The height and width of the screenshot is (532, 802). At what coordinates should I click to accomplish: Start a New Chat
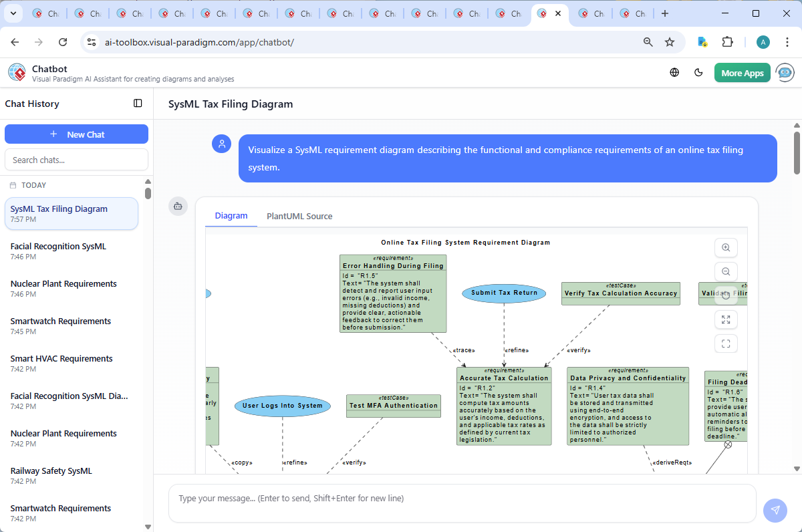(76, 134)
